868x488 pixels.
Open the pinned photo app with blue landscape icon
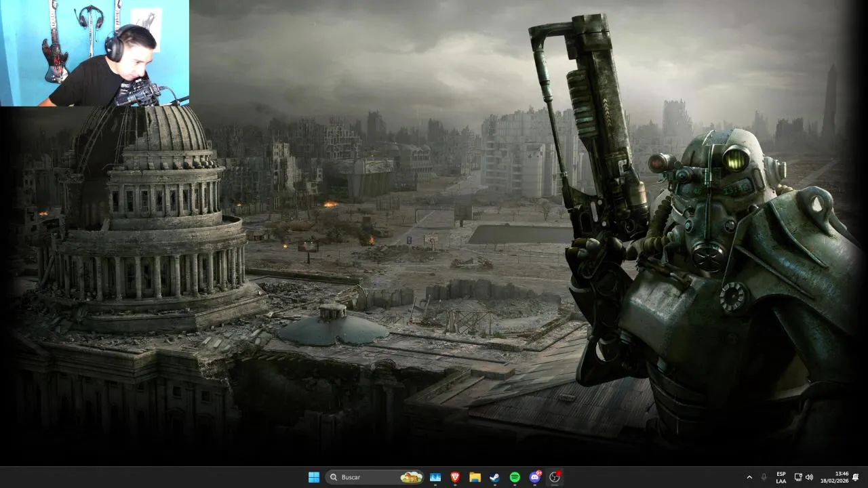435,477
